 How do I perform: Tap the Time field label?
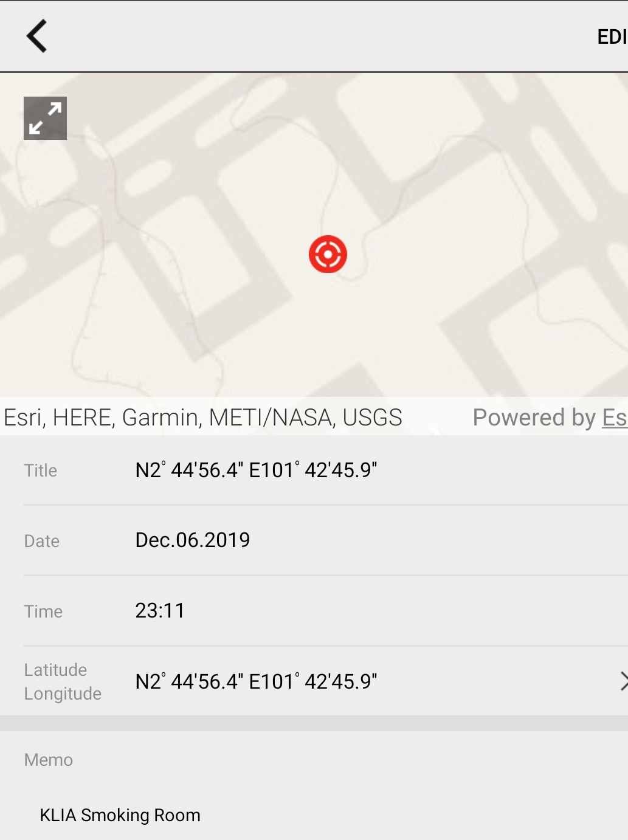[43, 611]
